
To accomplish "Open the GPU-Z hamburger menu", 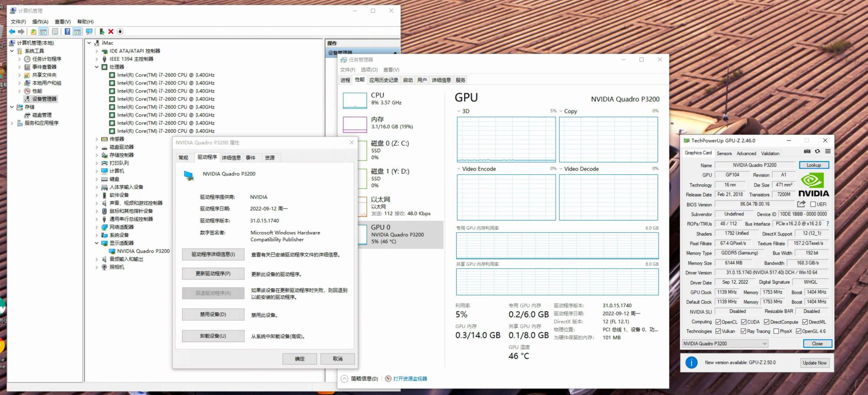I will 828,151.
